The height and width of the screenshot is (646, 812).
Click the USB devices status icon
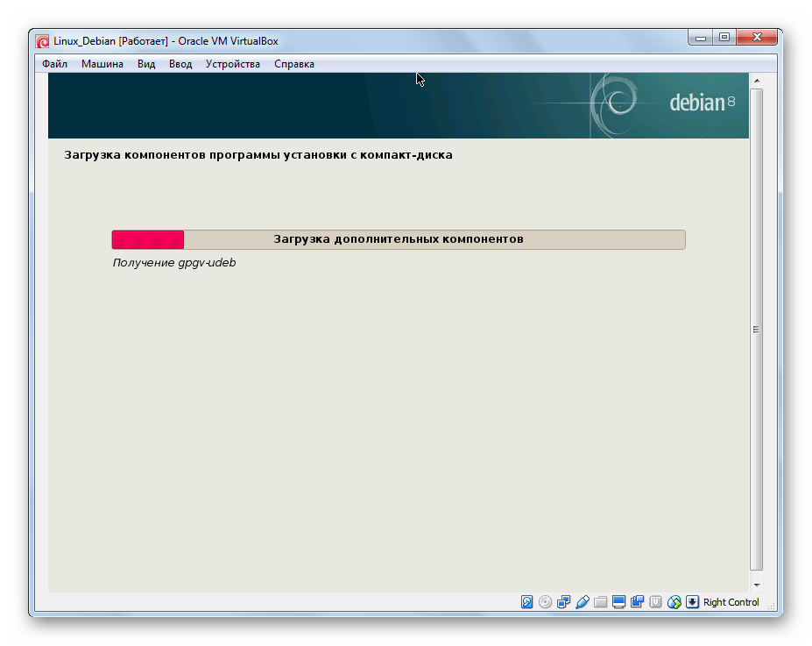(582, 602)
